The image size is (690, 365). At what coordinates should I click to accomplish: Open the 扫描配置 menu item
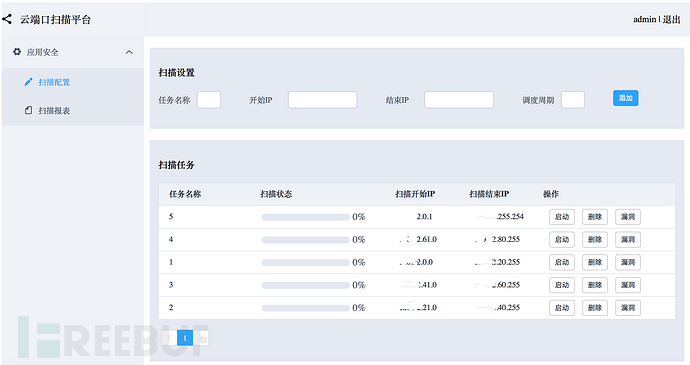click(73, 82)
